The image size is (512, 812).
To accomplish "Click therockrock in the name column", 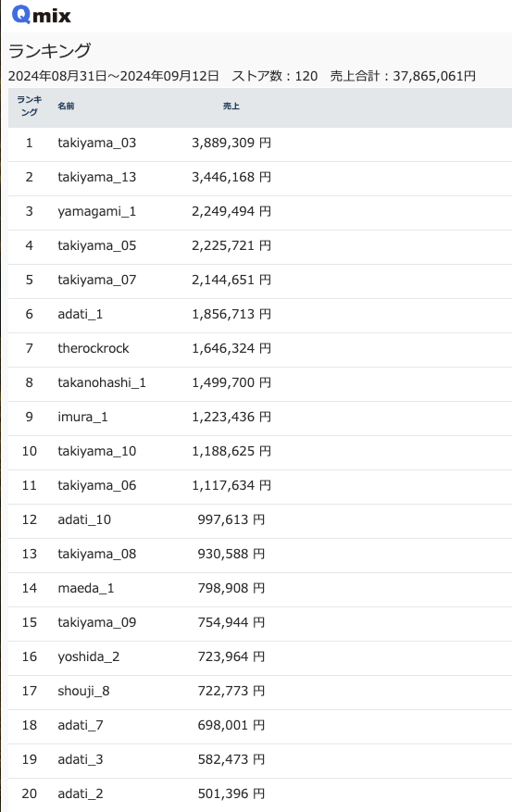I will pos(94,348).
